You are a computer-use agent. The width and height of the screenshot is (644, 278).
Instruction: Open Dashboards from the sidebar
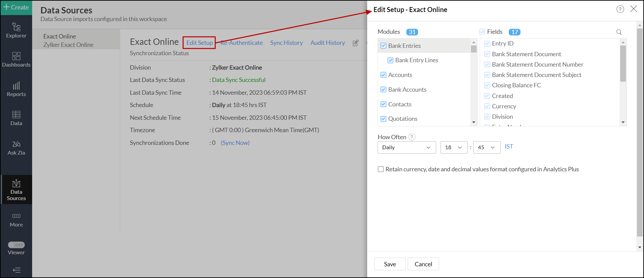(16, 60)
